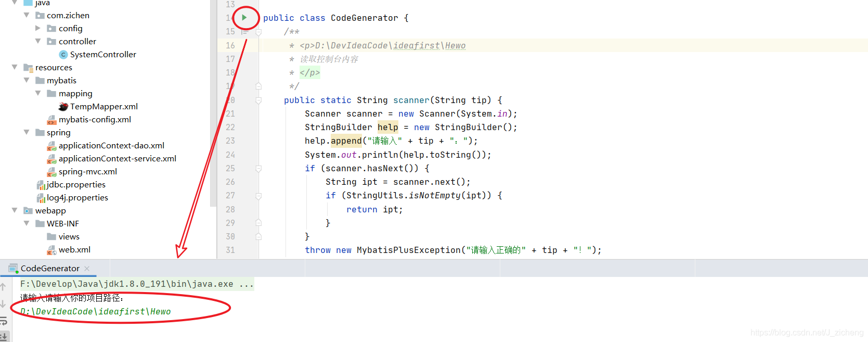Open applicationContext-service.xml in the tree
The height and width of the screenshot is (342, 868).
[x=118, y=159]
